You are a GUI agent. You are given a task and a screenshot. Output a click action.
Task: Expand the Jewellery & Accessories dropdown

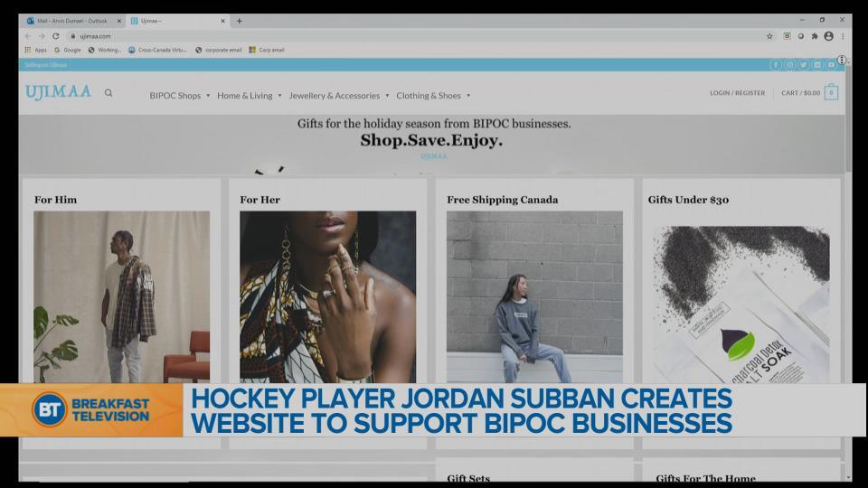339,96
